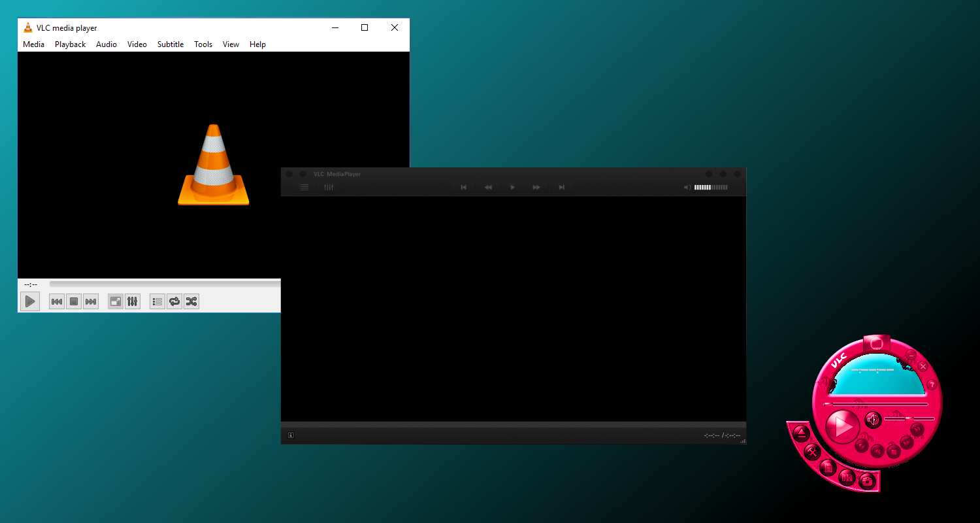Click the VLC MediaPlayer title in the dark skin
The width and height of the screenshot is (980, 523).
tap(337, 174)
